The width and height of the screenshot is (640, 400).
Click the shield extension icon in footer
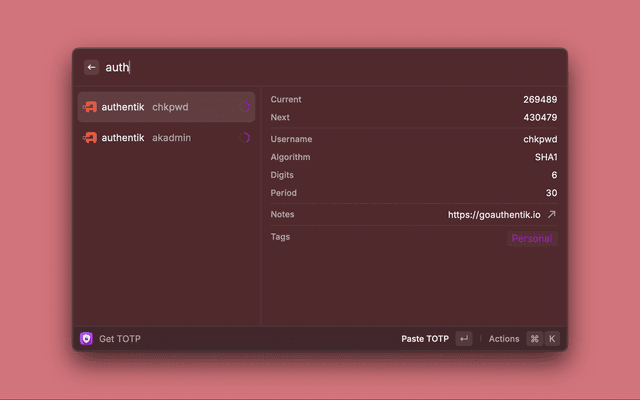point(86,339)
